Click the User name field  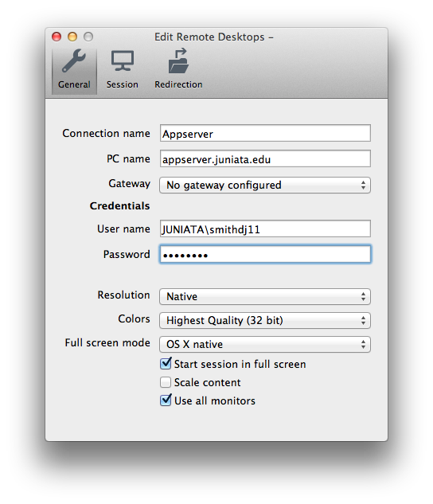pos(265,229)
